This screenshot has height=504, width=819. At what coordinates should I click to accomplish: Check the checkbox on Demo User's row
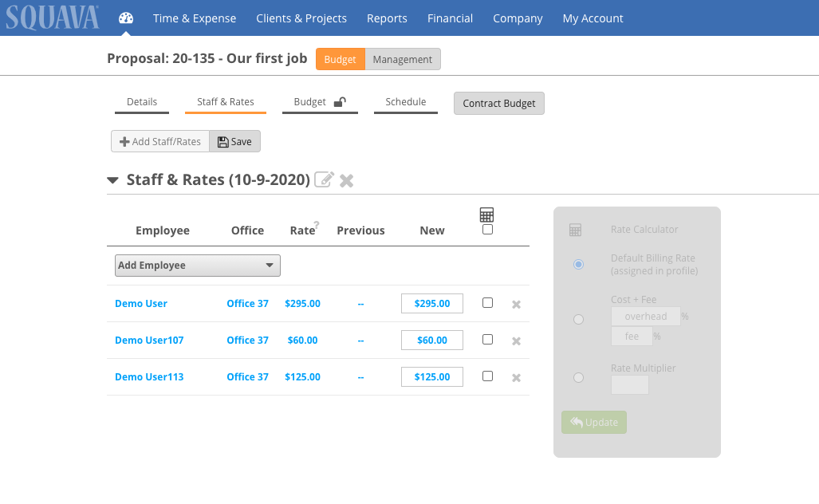point(487,303)
